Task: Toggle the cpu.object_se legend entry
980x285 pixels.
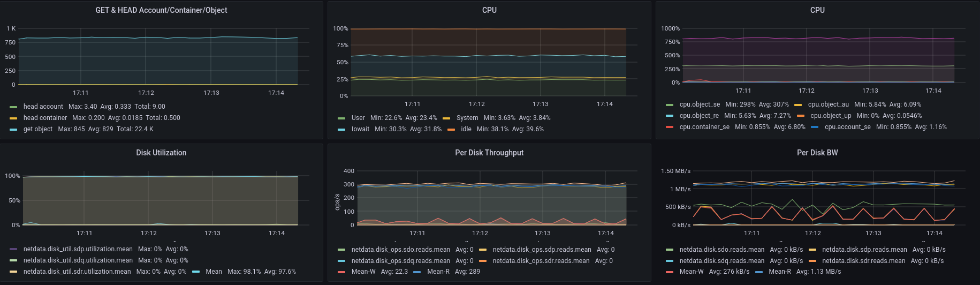Action: click(x=700, y=104)
